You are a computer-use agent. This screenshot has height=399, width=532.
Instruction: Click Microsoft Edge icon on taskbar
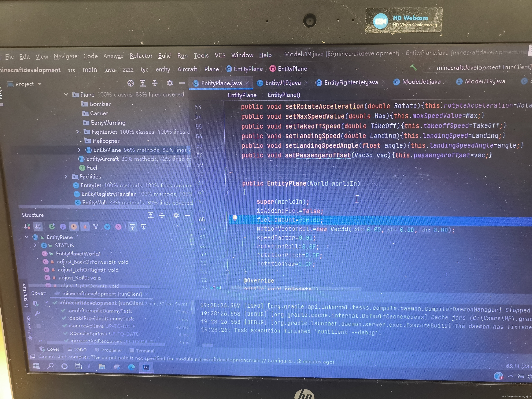(x=131, y=367)
